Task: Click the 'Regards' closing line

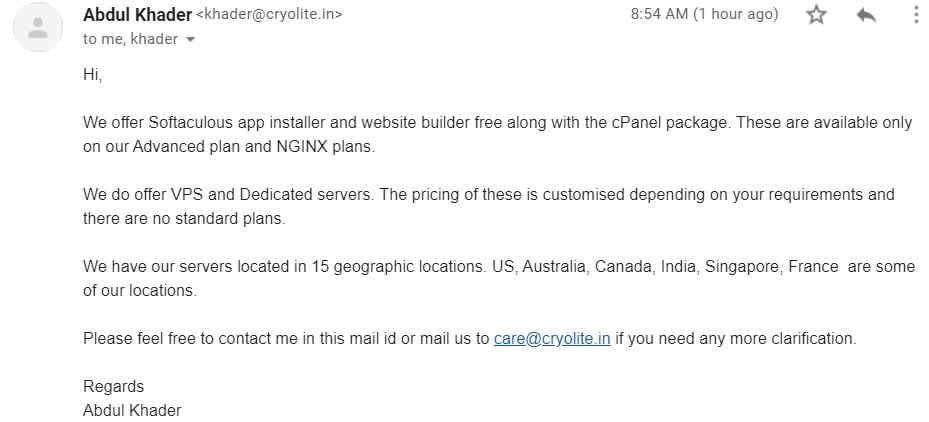Action: [x=113, y=386]
